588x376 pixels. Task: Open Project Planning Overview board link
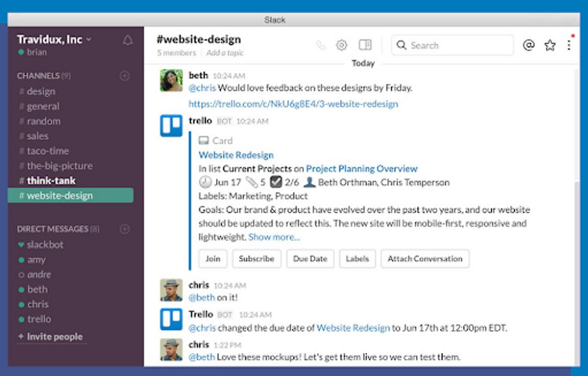tap(361, 168)
